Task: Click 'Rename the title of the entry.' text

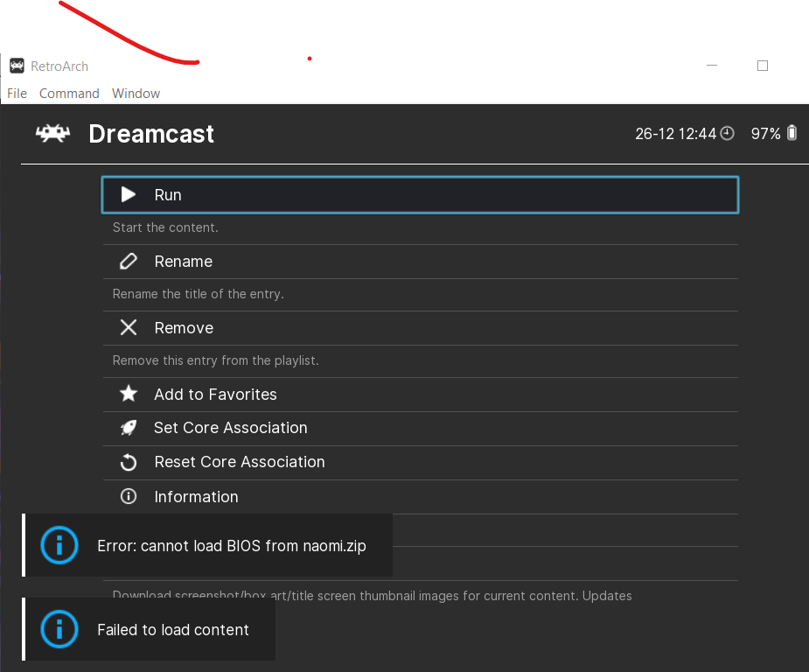Action: (x=199, y=294)
